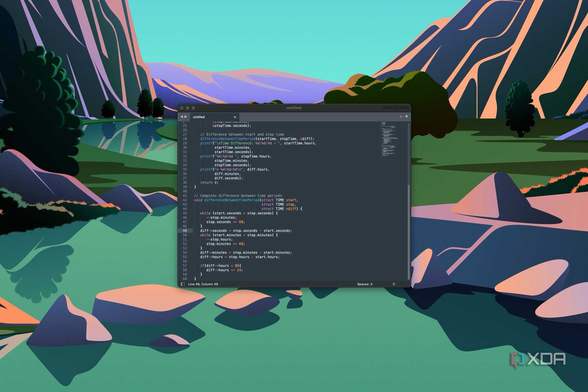This screenshot has width=588, height=392.
Task: Click "stop.seconds += 60;" line
Action: pos(226,222)
